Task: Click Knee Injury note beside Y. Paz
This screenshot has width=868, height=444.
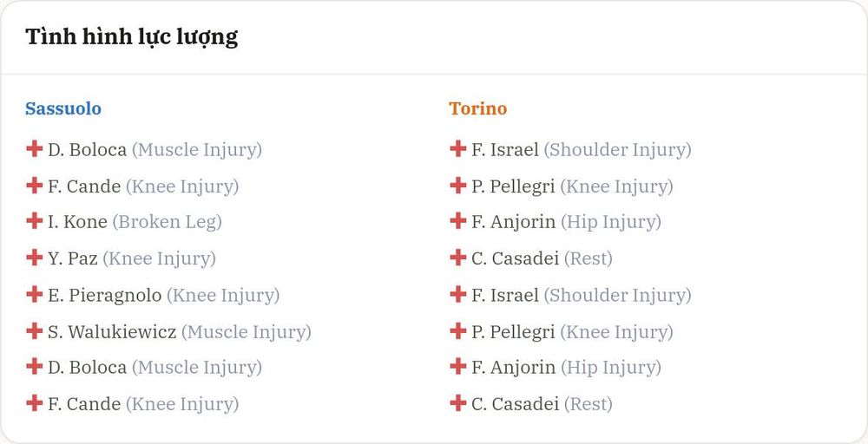Action: 160,258
